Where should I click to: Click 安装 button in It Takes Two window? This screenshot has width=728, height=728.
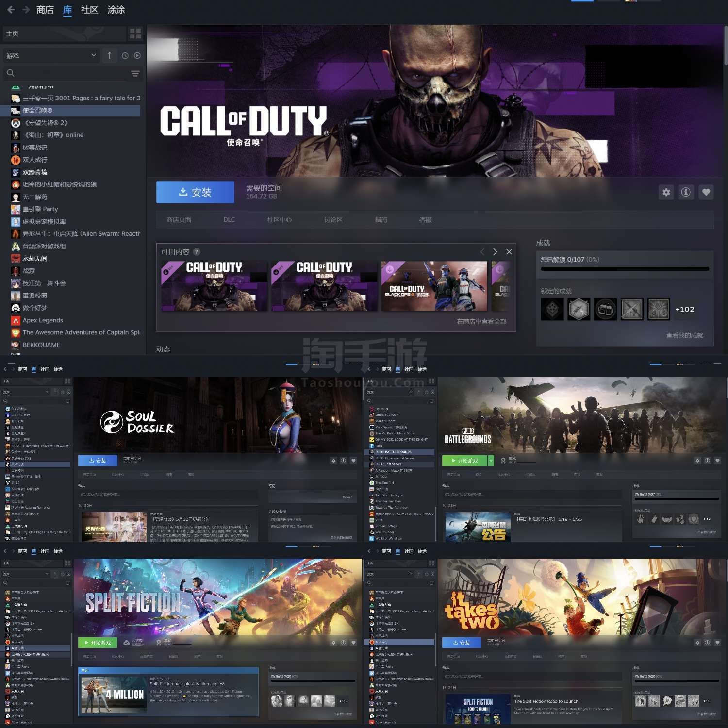coord(462,642)
